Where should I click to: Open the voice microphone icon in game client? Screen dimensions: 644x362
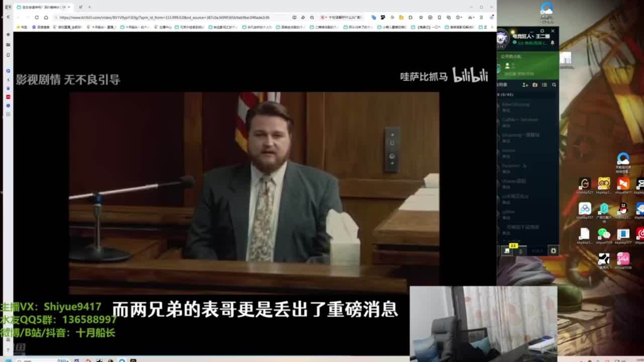[521, 250]
